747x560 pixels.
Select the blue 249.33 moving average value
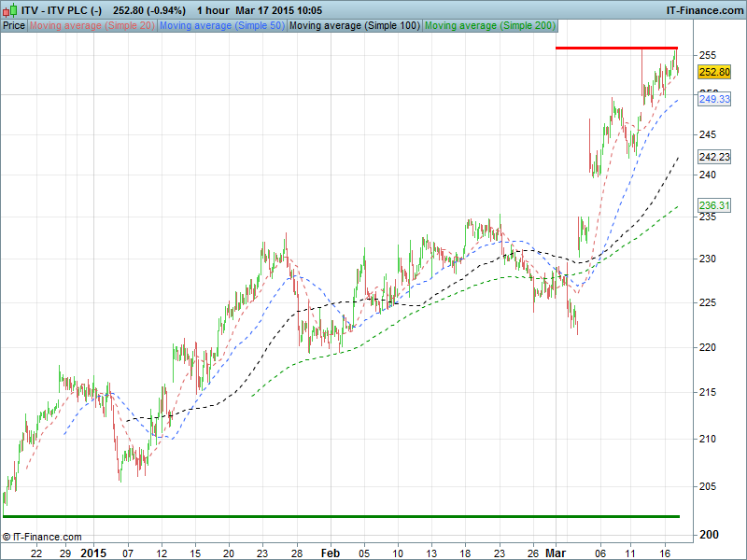pos(713,98)
